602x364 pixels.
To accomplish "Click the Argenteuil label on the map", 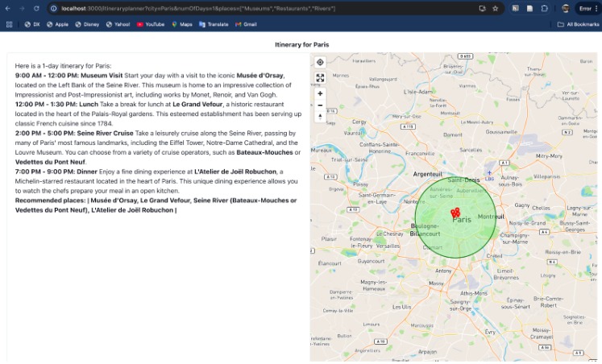I will [427, 174].
